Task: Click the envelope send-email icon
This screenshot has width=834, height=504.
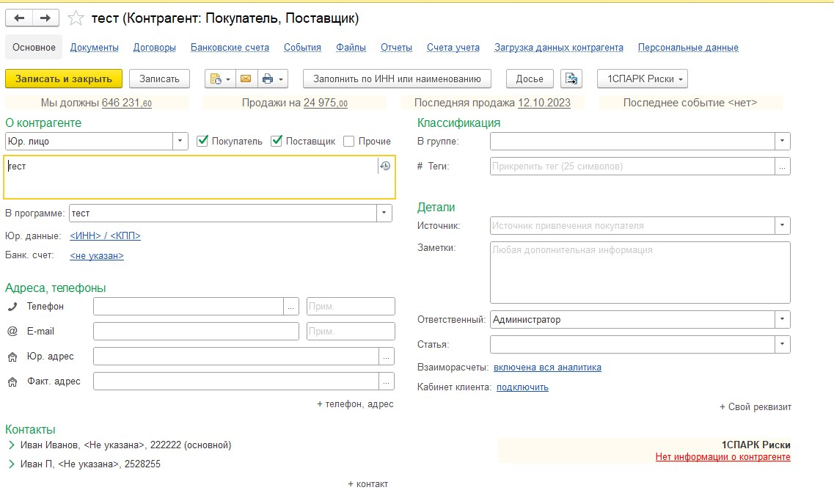Action: click(246, 78)
